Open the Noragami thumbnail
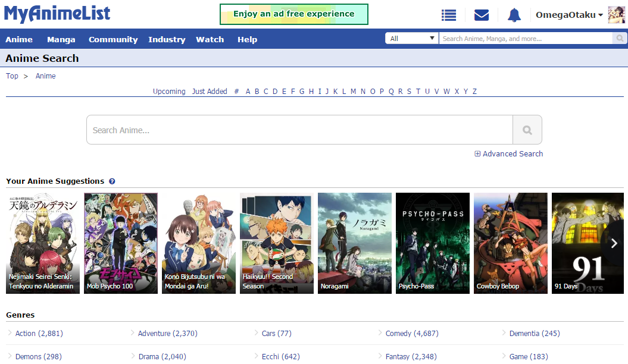The image size is (628, 364). click(x=354, y=243)
